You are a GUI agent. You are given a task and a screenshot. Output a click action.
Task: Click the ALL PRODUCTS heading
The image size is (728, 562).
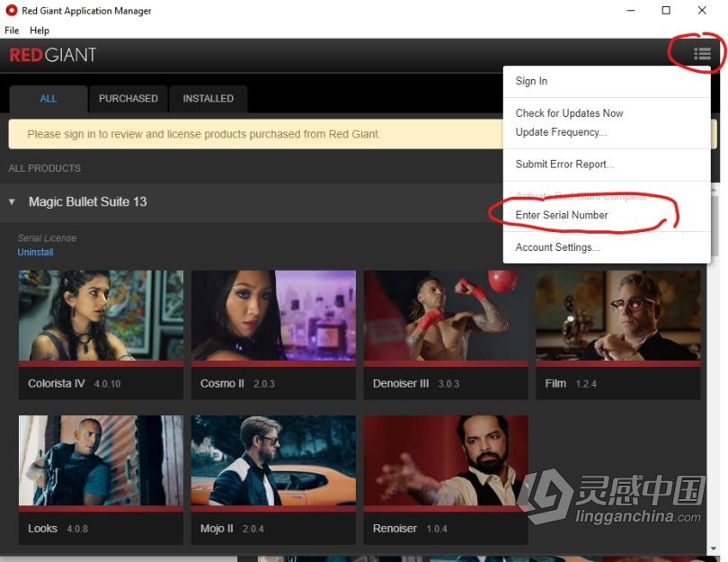45,168
